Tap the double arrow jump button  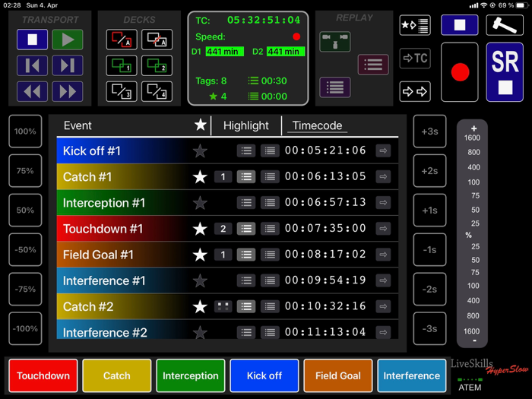415,92
